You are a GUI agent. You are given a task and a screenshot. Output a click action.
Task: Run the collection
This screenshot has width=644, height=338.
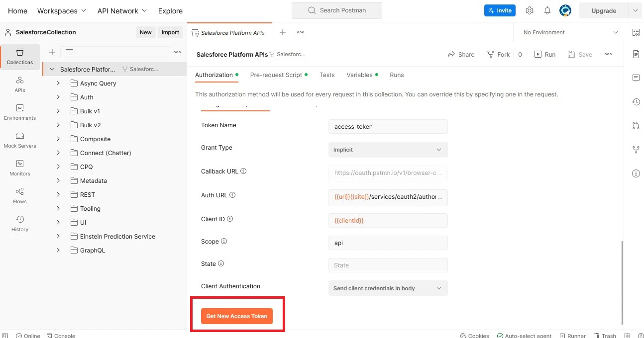(545, 54)
